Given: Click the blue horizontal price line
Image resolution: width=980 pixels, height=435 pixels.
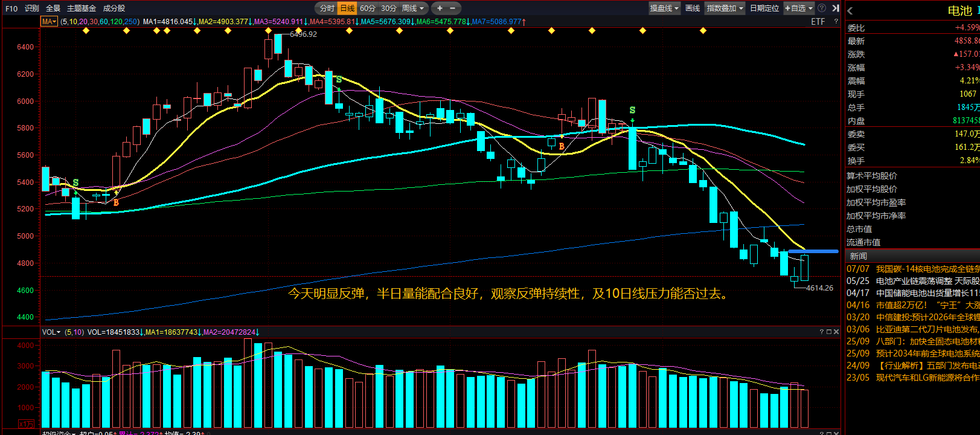Looking at the screenshot, I should point(813,251).
